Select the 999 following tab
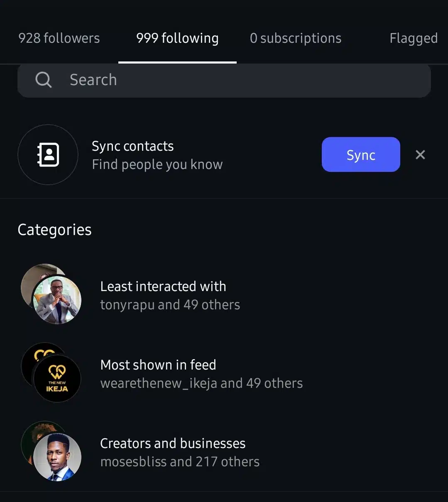 [177, 38]
